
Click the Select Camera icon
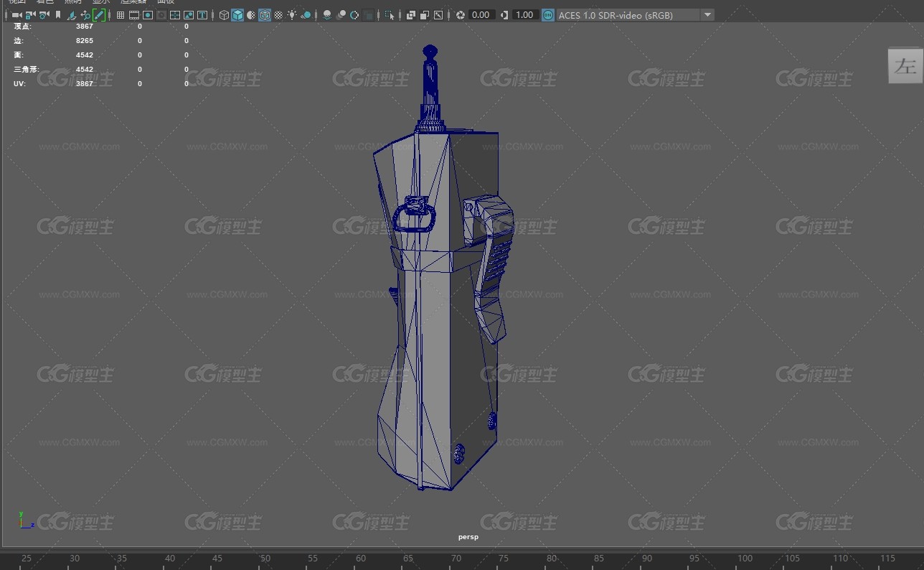[16, 15]
